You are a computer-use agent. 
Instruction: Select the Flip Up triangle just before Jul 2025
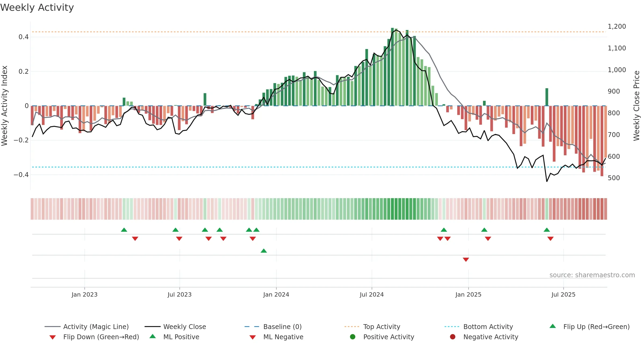(547, 230)
